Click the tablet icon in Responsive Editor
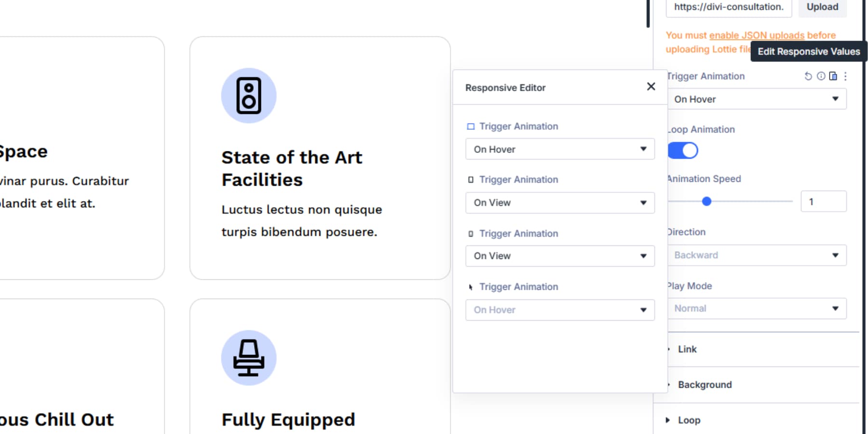This screenshot has width=868, height=434. pyautogui.click(x=471, y=180)
